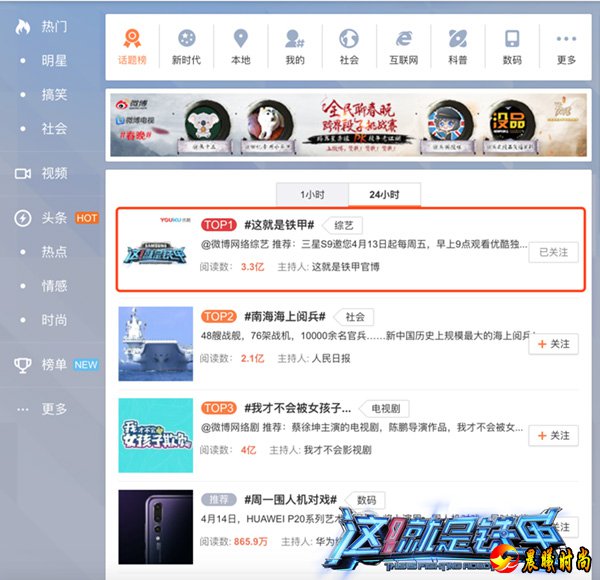The height and width of the screenshot is (580, 600).
Task: Click the 社会 tag on TOP2
Action: (355, 317)
